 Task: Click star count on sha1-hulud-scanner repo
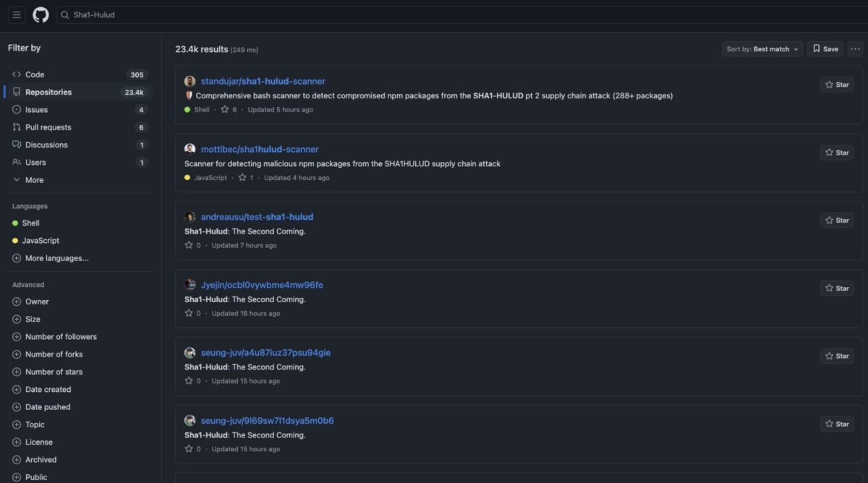click(x=229, y=110)
